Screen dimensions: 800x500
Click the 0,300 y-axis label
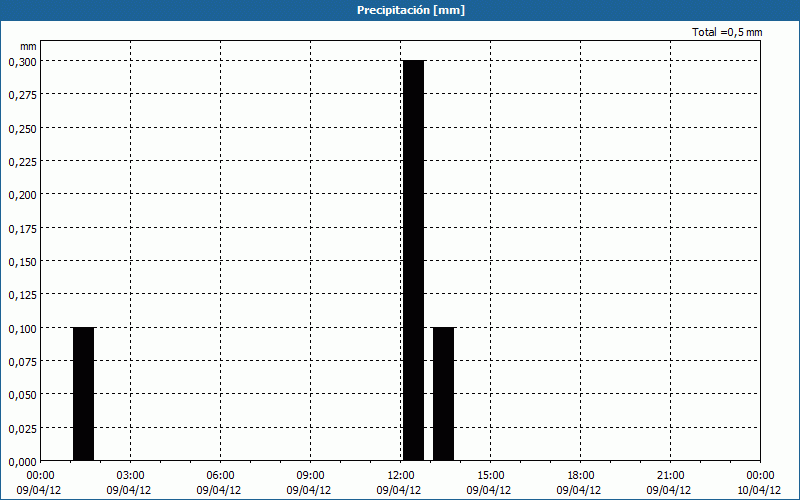(22, 62)
